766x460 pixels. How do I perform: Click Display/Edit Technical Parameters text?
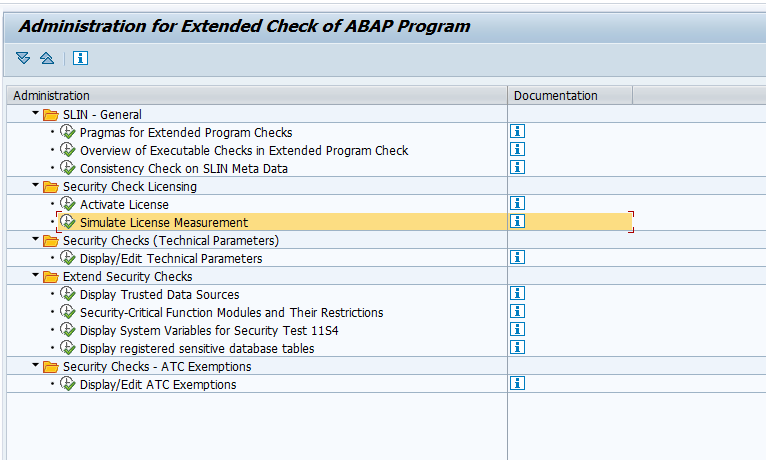pos(171,259)
